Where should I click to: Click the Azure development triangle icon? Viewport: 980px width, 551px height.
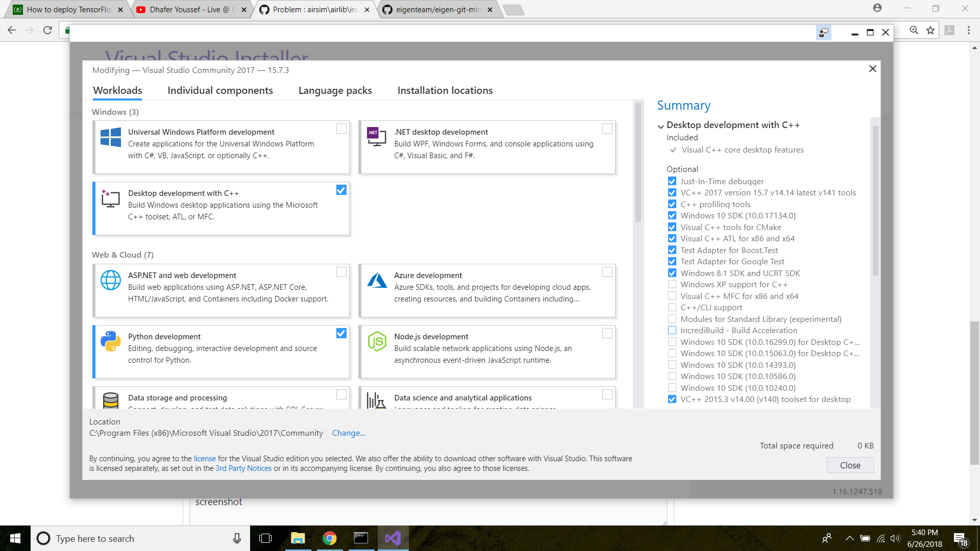(377, 280)
